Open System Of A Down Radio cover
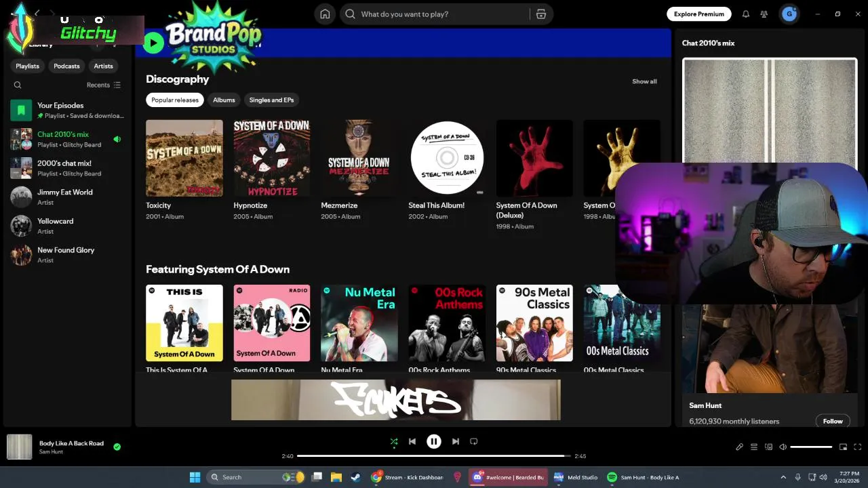The width and height of the screenshot is (868, 488). point(272,323)
